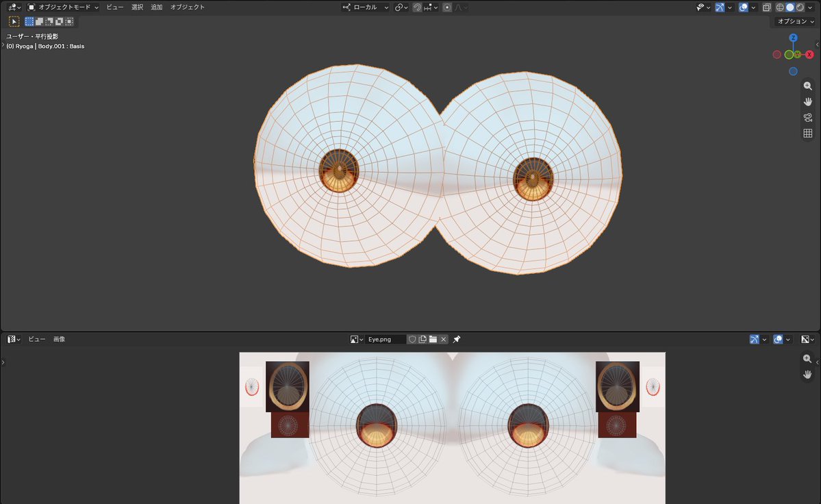821x504 pixels.
Task: Click the Eye.png image name field
Action: coord(386,339)
